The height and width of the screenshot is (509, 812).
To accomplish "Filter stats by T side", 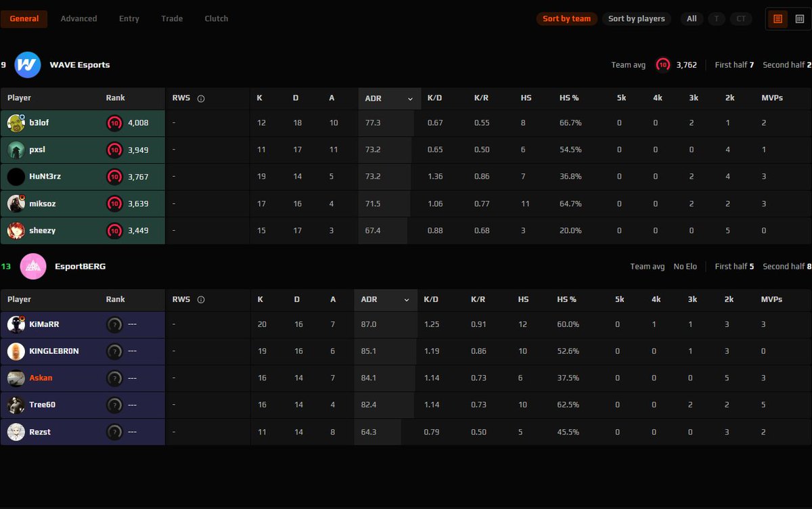I will pos(717,19).
